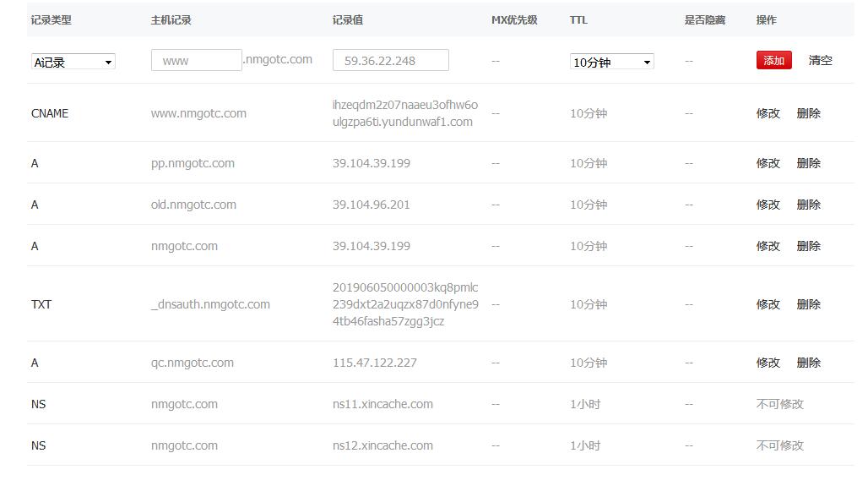Click the host record input field with www placeholder

coord(196,60)
